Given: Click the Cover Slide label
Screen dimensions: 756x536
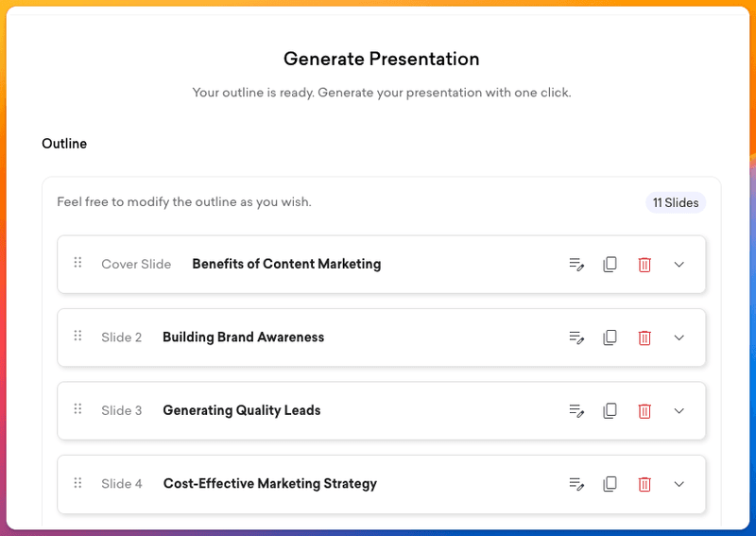Looking at the screenshot, I should 136,265.
